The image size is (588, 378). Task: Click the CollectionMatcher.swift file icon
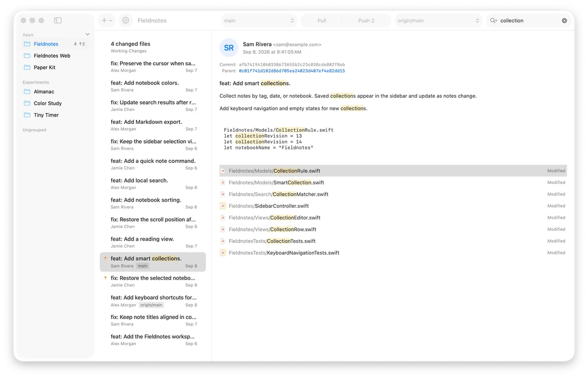pyautogui.click(x=223, y=194)
